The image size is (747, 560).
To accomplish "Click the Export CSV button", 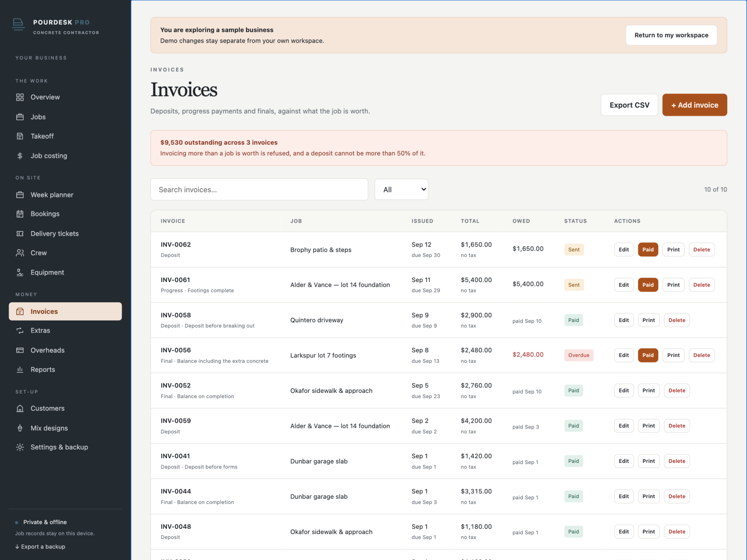I will (x=629, y=105).
